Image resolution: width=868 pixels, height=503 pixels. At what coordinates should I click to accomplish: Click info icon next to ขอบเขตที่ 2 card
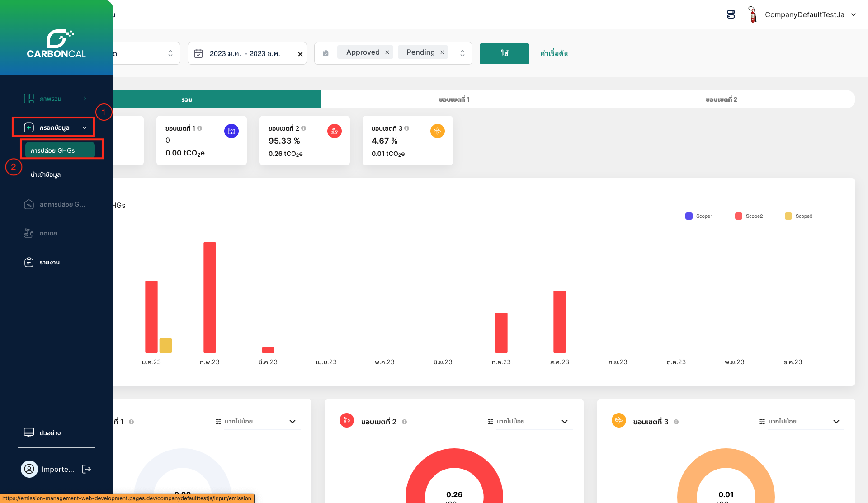304,128
